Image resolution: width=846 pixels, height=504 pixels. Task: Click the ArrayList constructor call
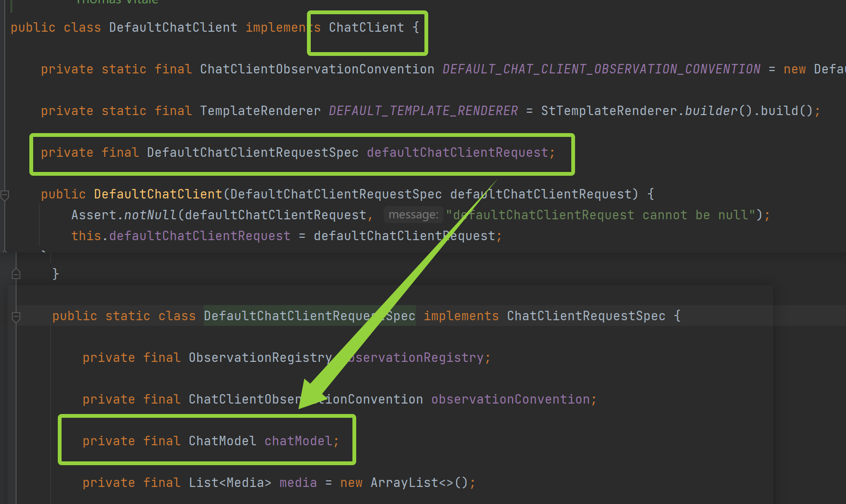[x=405, y=483]
